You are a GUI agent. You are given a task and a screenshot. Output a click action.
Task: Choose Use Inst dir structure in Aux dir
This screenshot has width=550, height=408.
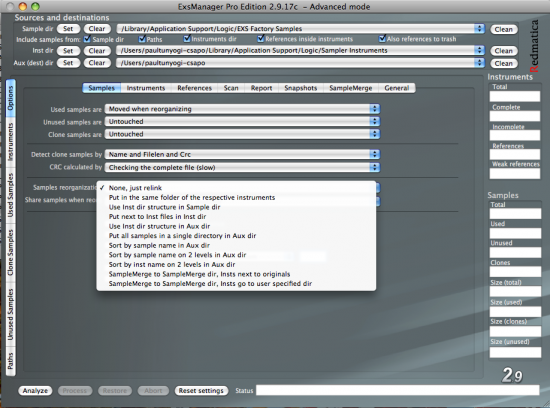pos(236,226)
